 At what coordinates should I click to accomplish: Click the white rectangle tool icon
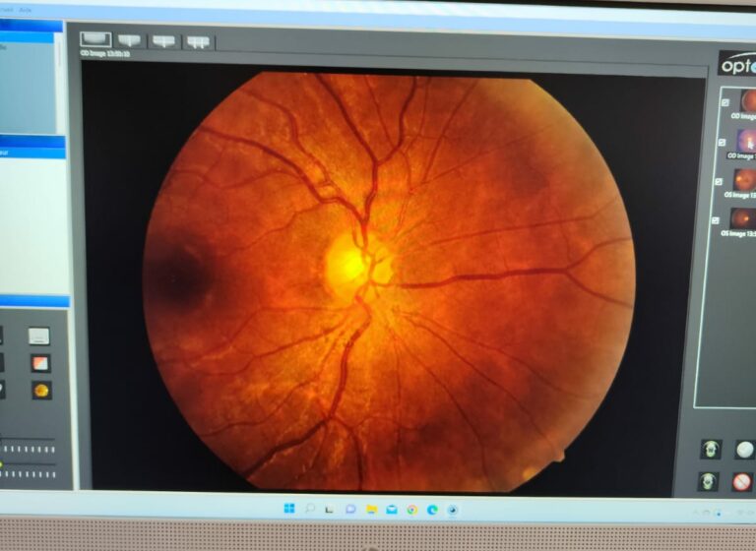39,336
